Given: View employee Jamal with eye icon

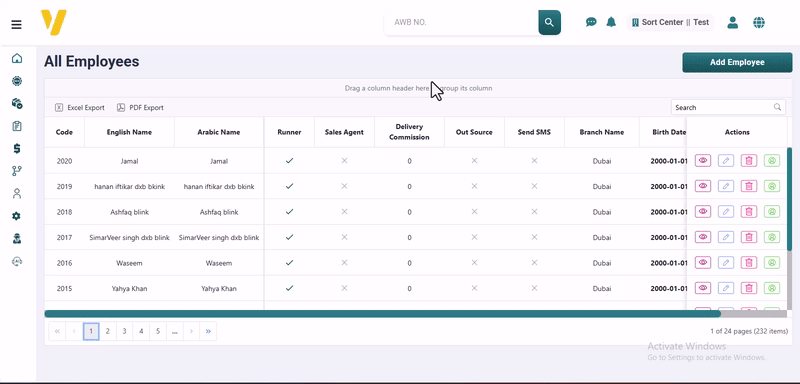Looking at the screenshot, I should click(703, 161).
